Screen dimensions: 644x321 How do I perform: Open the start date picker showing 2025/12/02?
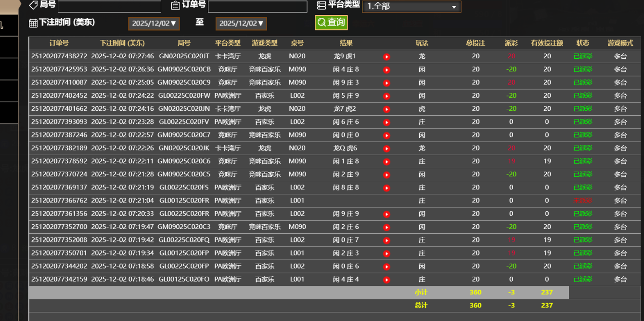(x=154, y=23)
